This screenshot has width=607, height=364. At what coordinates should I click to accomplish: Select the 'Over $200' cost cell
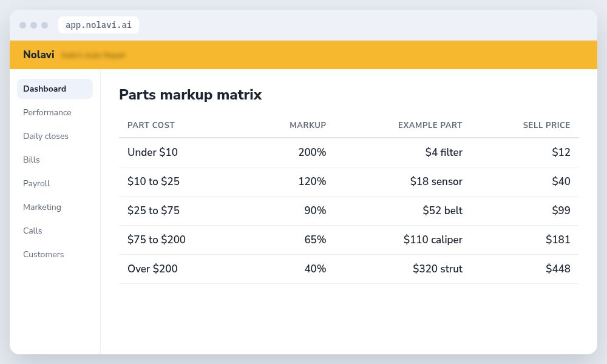152,269
